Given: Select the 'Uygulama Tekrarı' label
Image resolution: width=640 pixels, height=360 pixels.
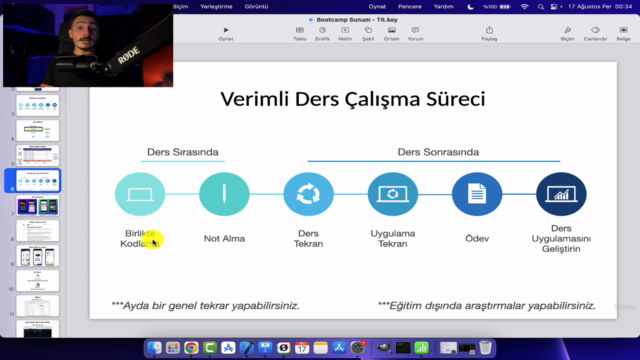Looking at the screenshot, I should (x=393, y=238).
